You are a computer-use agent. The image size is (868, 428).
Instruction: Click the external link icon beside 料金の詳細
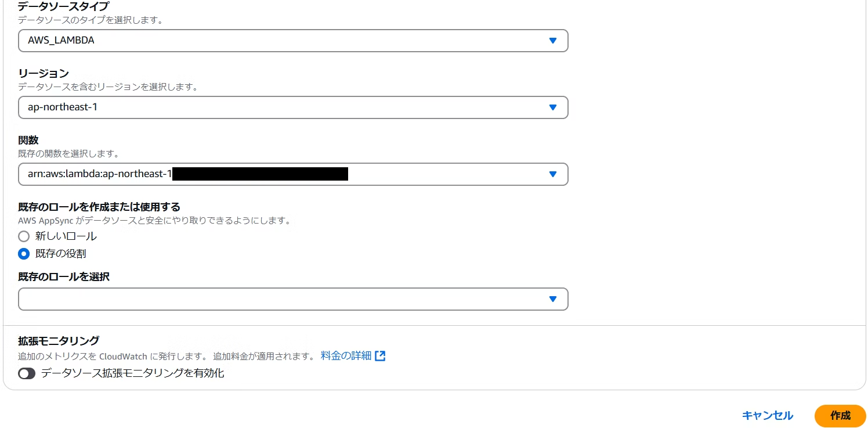(380, 356)
